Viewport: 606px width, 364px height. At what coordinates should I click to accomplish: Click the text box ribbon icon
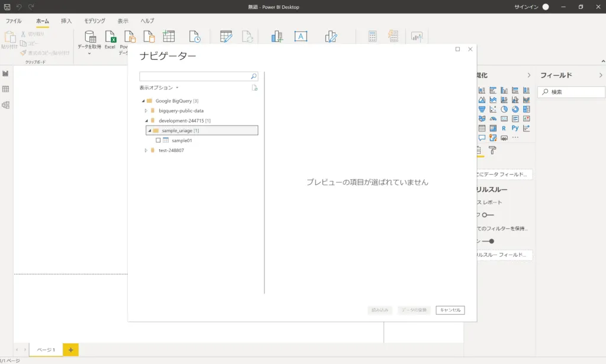click(301, 36)
